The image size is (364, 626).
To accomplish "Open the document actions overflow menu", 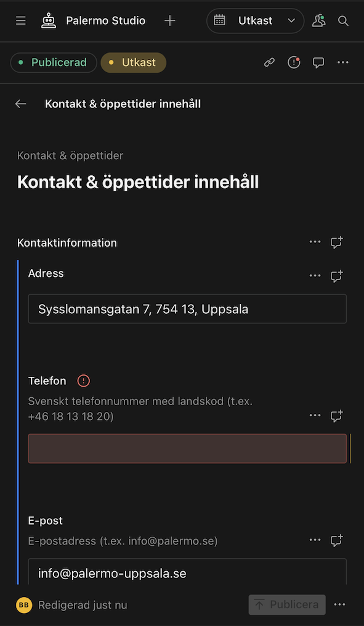I will [343, 62].
